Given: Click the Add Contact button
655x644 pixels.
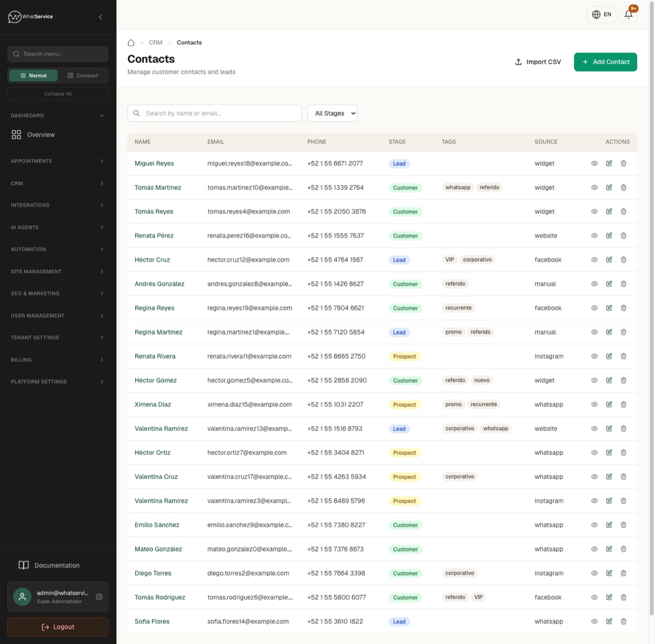Looking at the screenshot, I should pyautogui.click(x=605, y=62).
